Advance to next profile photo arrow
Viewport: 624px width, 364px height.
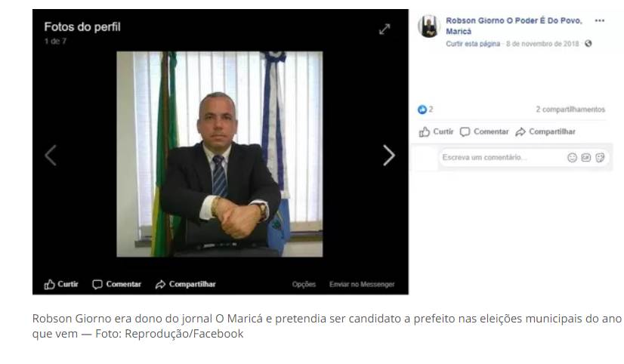[389, 155]
